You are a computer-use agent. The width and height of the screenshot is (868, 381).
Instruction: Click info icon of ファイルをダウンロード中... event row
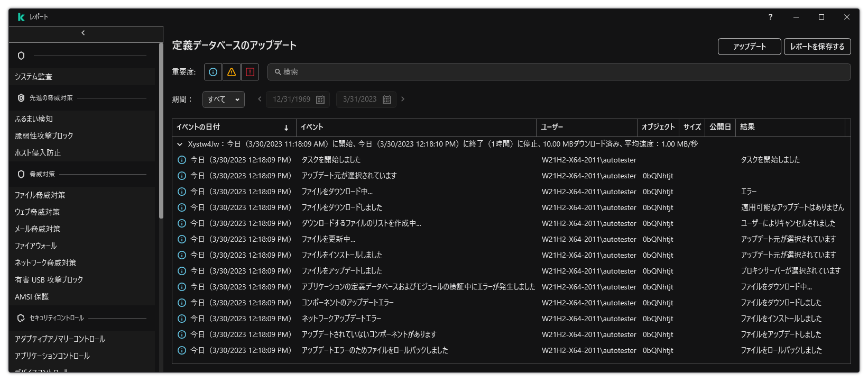(182, 192)
